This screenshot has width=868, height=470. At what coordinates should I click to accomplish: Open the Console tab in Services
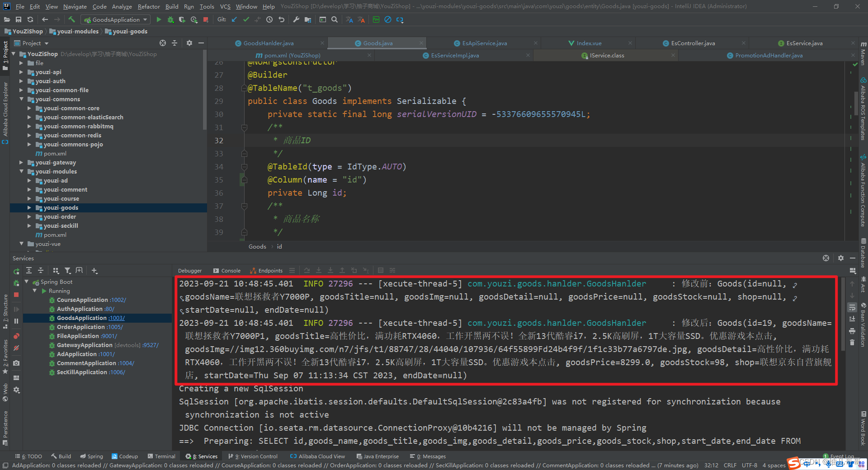pyautogui.click(x=227, y=270)
